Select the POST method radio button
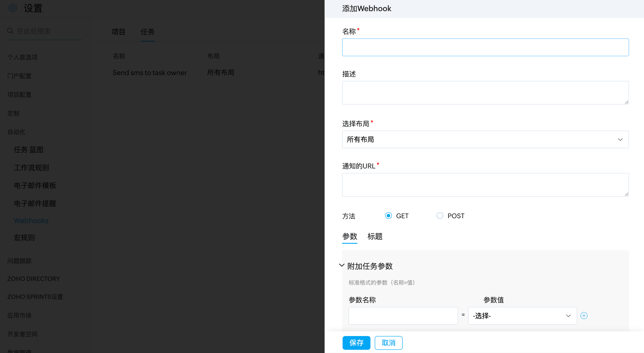Image resolution: width=644 pixels, height=353 pixels. click(439, 216)
